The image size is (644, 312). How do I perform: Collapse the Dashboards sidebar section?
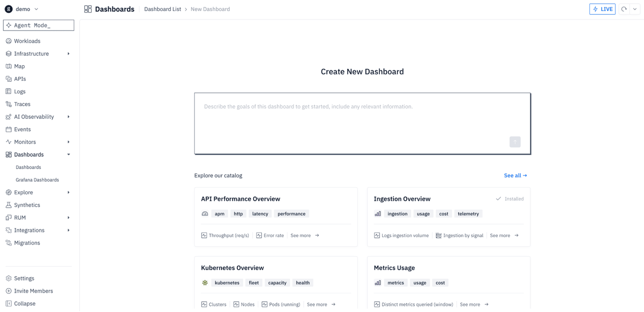pyautogui.click(x=69, y=155)
